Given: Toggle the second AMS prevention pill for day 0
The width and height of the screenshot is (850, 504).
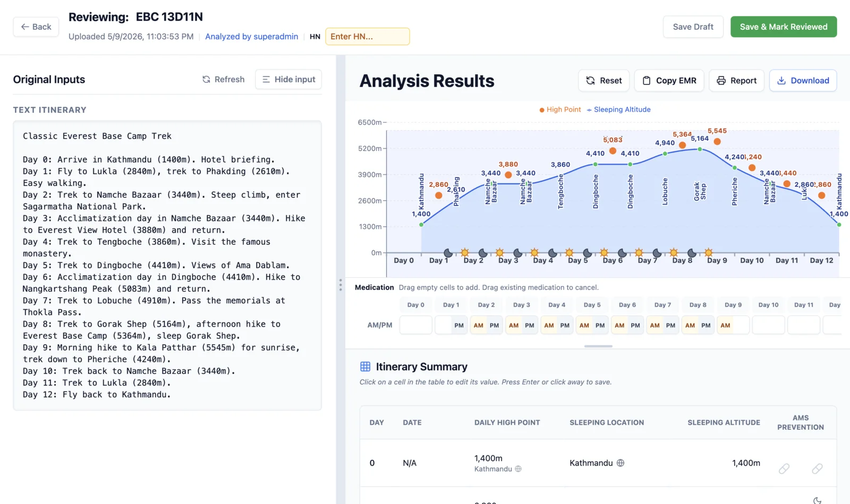Looking at the screenshot, I should [x=817, y=468].
